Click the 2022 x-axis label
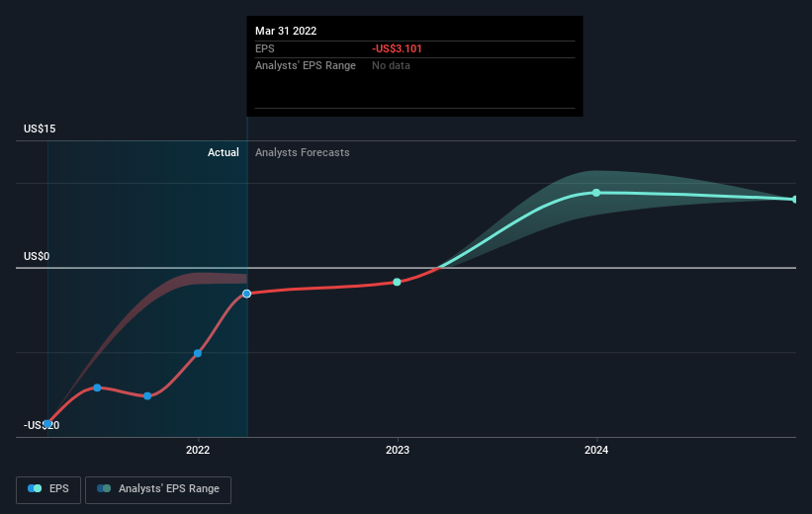Image resolution: width=812 pixels, height=514 pixels. click(198, 451)
